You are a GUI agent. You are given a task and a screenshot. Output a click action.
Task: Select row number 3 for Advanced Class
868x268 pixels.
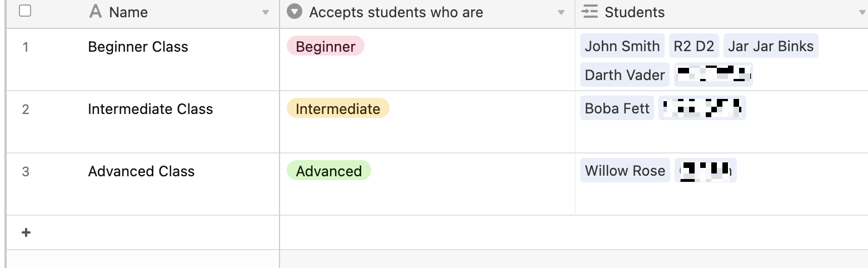[x=26, y=171]
